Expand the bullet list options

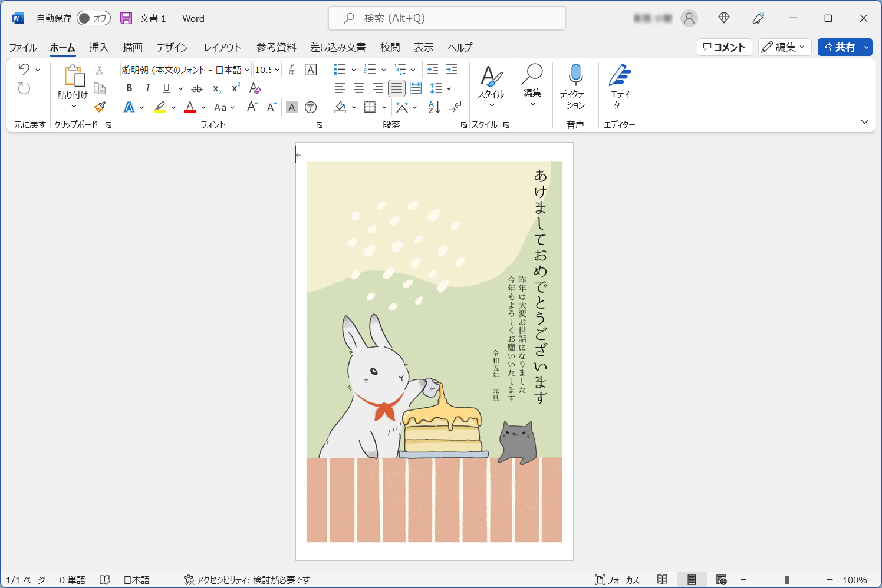[x=354, y=70]
